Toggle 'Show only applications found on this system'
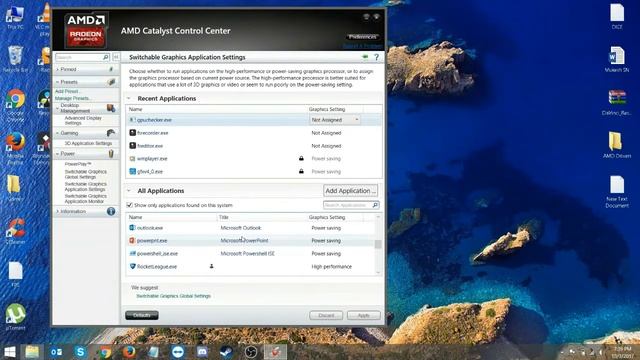640x360 pixels. (130, 205)
